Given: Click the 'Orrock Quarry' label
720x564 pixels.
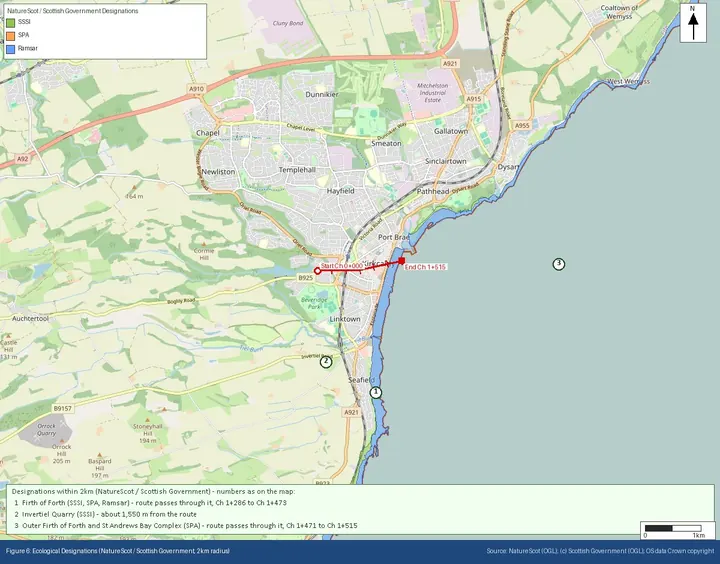Looking at the screenshot, I should coord(46,429).
